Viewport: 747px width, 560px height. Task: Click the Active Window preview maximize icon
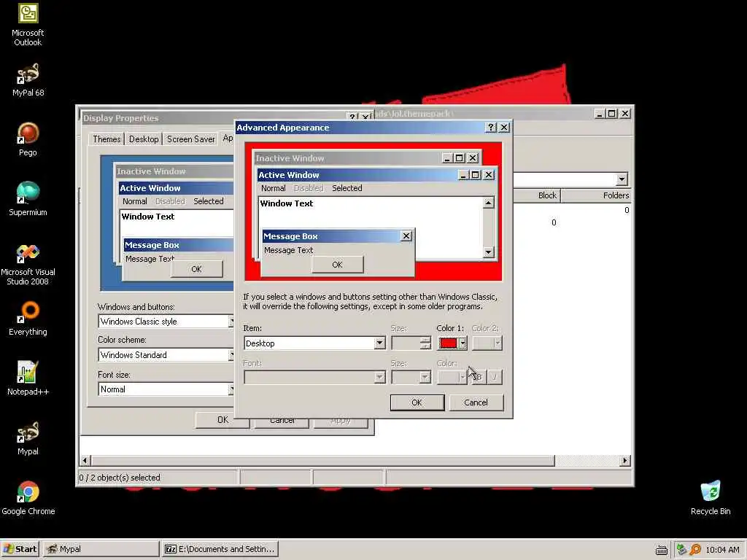(475, 175)
